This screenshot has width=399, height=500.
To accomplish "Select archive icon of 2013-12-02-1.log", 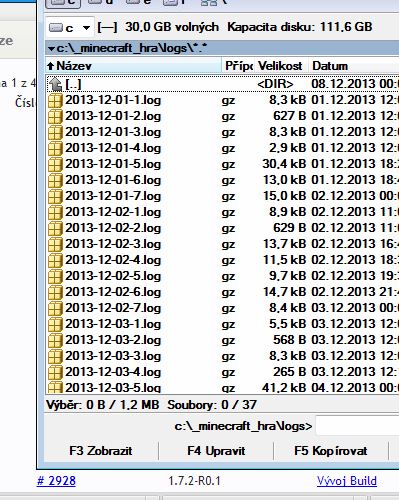I will click(55, 212).
